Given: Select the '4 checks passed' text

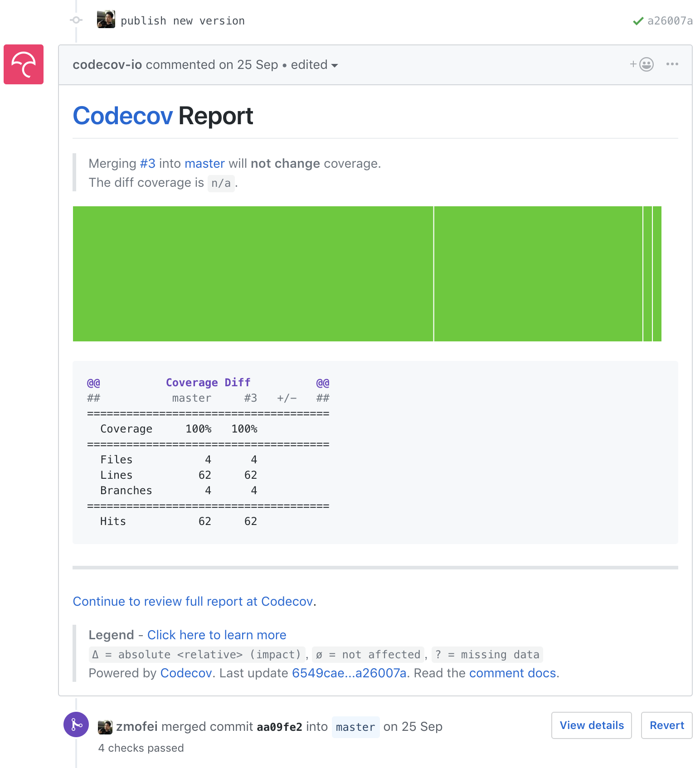Looking at the screenshot, I should click(141, 748).
